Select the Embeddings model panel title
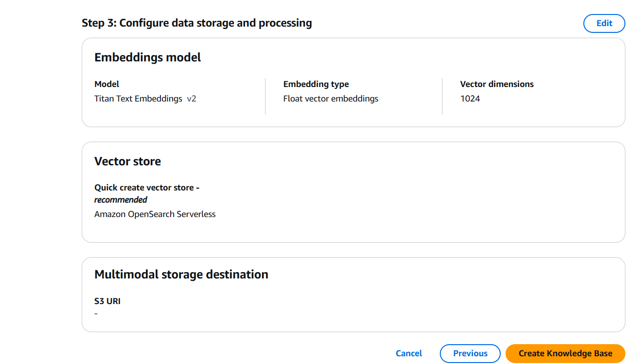Image resolution: width=637 pixels, height=364 pixels. pyautogui.click(x=147, y=58)
